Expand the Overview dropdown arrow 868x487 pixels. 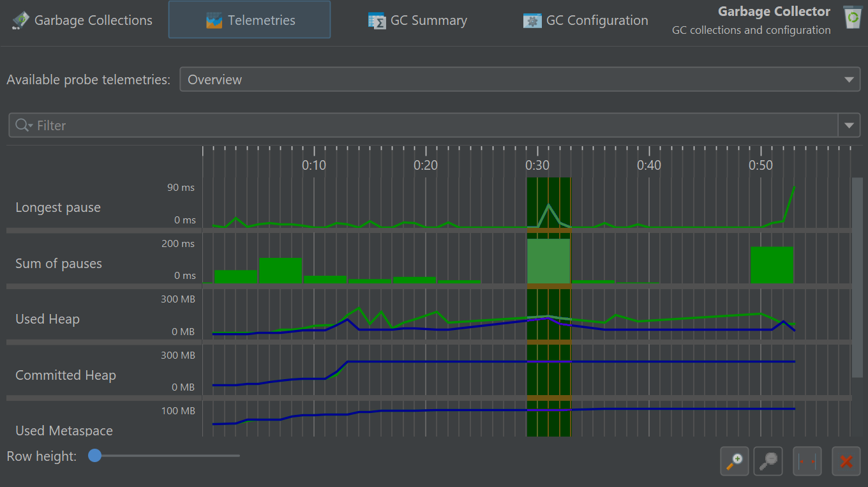point(849,80)
